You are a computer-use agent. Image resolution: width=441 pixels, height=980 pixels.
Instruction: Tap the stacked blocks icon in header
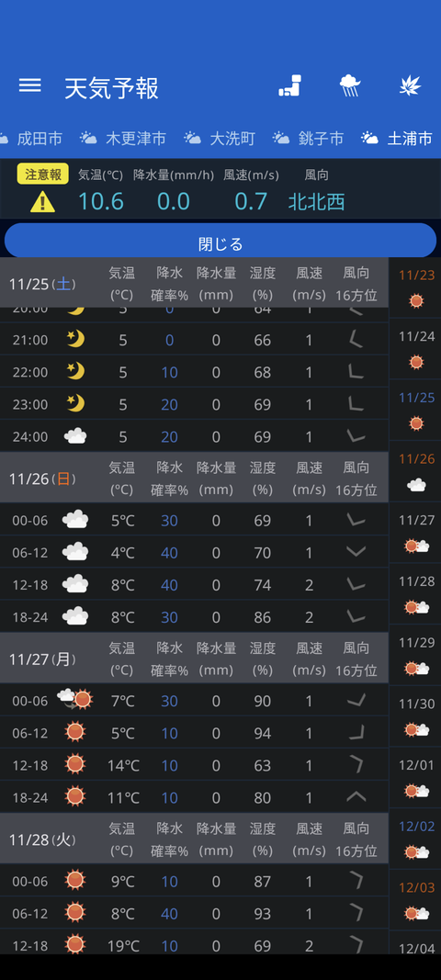[289, 86]
